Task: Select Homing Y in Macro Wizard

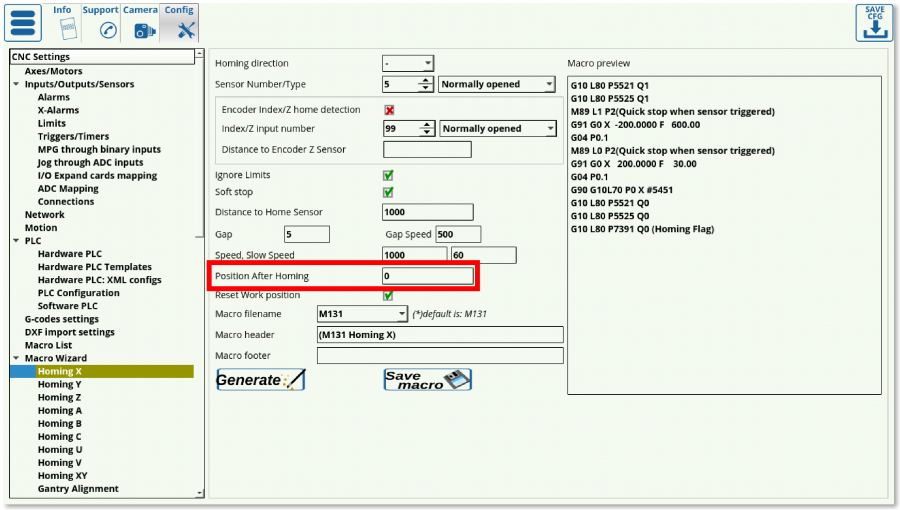Action: pos(59,384)
